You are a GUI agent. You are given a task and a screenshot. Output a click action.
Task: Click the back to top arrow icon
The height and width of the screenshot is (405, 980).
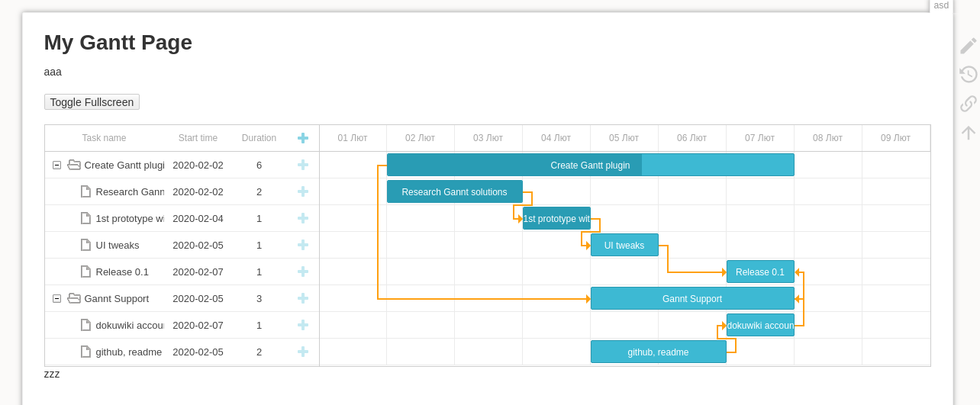(968, 133)
